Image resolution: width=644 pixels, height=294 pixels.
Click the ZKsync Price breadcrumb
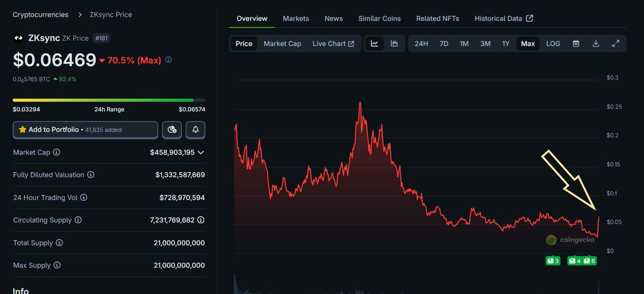coord(111,14)
